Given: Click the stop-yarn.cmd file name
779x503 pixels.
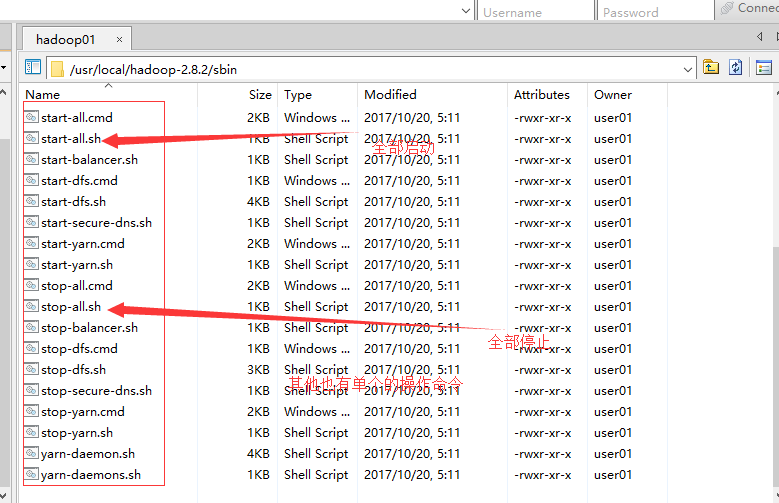Looking at the screenshot, I should point(83,412).
